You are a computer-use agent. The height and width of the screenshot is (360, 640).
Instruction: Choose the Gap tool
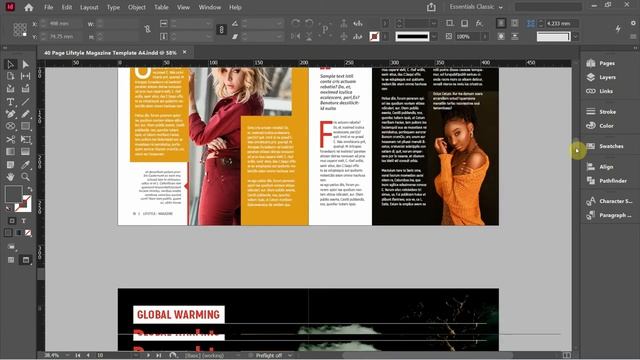[26, 76]
